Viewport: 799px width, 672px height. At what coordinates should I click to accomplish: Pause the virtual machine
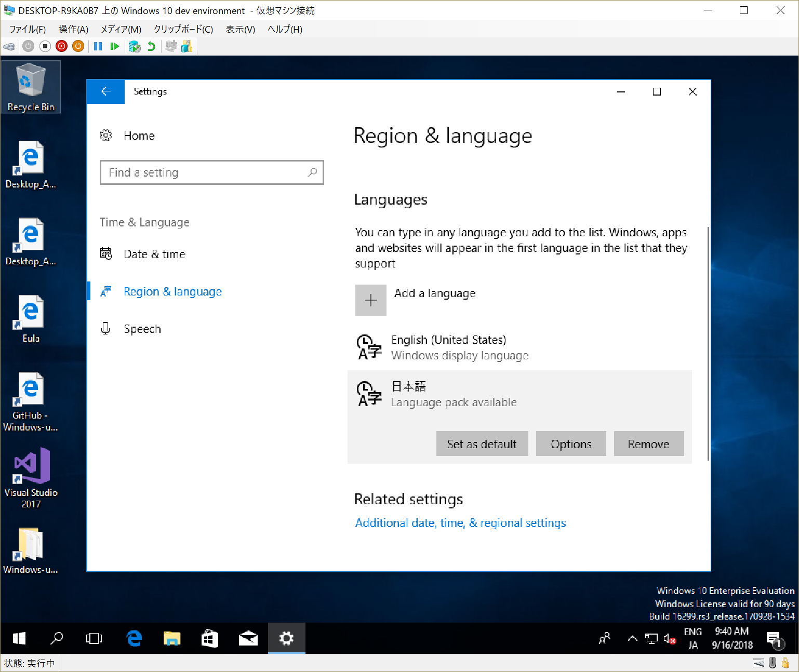[x=98, y=46]
